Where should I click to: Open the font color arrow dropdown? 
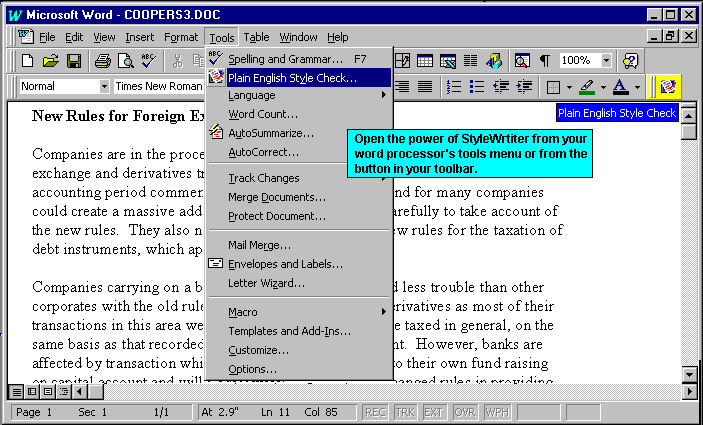[637, 87]
